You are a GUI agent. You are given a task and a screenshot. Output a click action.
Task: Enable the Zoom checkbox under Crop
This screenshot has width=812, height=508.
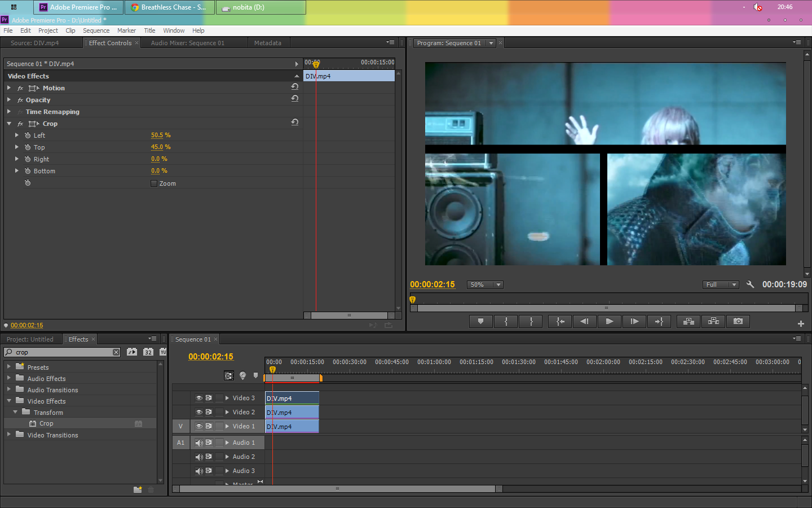(x=154, y=183)
